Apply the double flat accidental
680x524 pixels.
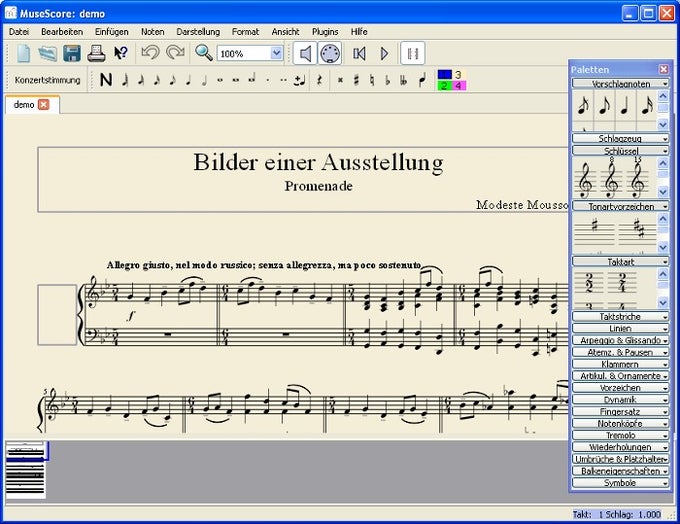pos(403,80)
